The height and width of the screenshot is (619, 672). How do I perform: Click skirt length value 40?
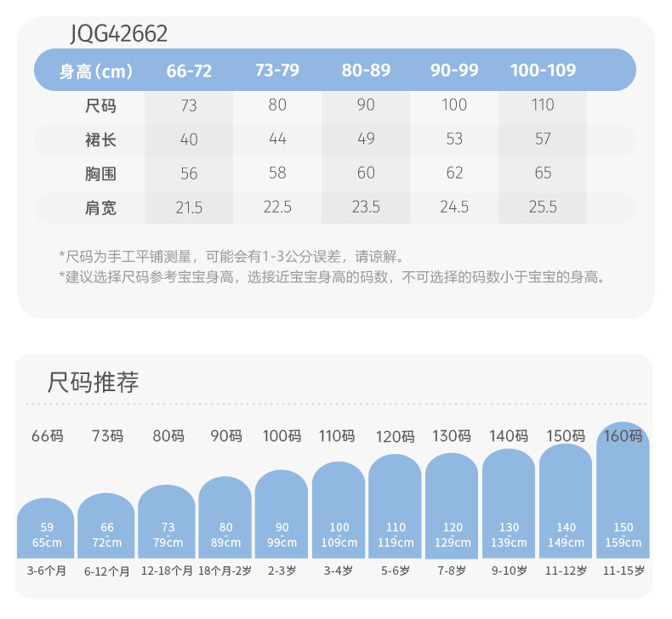[189, 139]
